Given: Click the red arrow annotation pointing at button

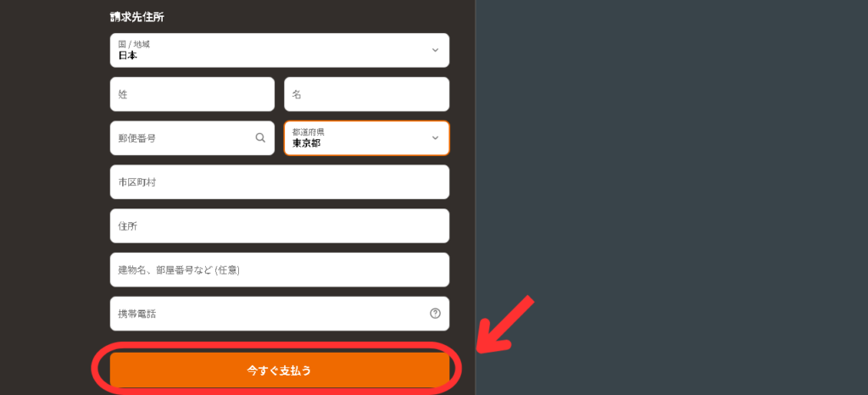Looking at the screenshot, I should pos(505,325).
